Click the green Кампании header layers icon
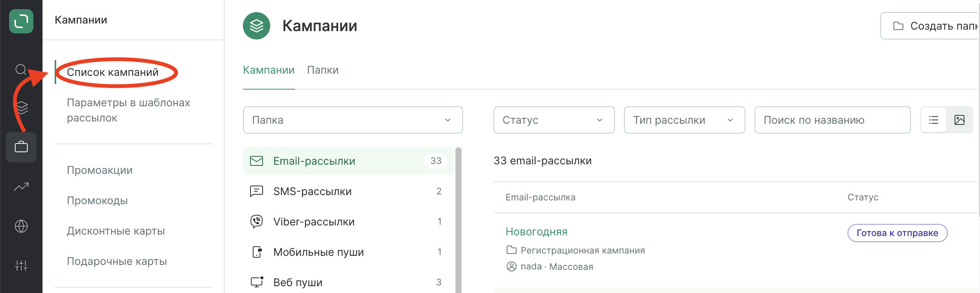This screenshot has width=980, height=293. click(x=257, y=26)
